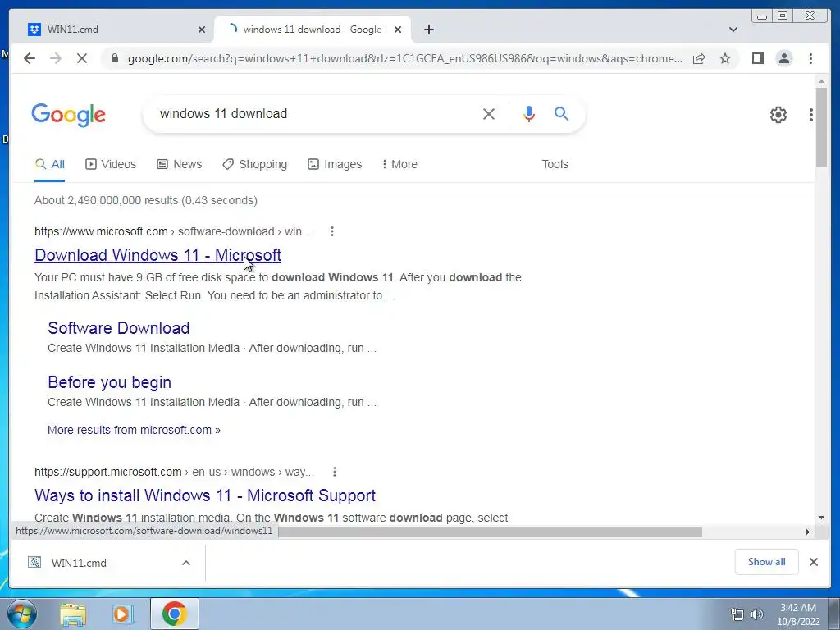Switch to Videos results

click(x=111, y=164)
